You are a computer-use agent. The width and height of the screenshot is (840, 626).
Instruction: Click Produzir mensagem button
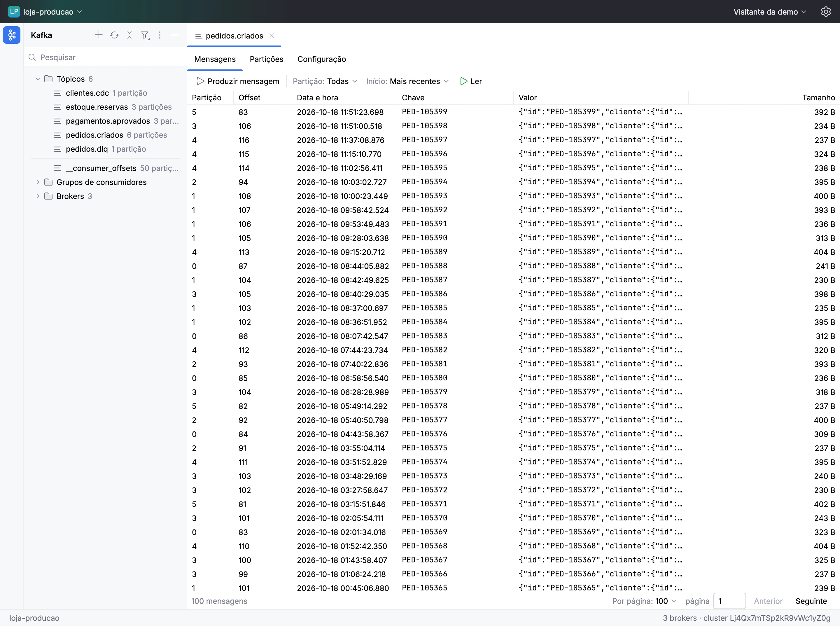click(238, 81)
